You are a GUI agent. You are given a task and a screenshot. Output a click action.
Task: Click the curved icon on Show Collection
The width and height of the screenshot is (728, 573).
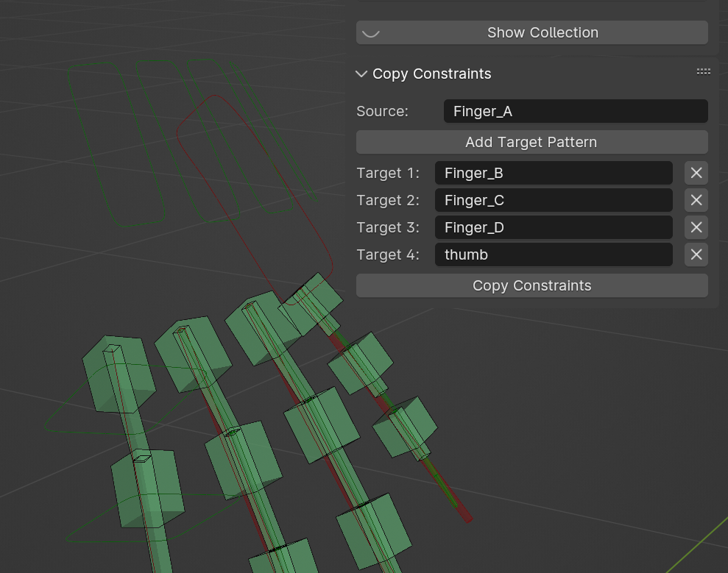(371, 33)
